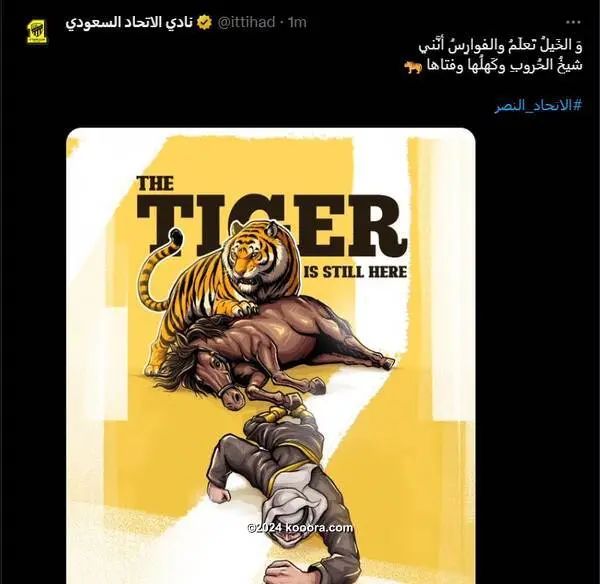The width and height of the screenshot is (600, 584).
Task: Click the gold verified badge
Action: tap(205, 23)
